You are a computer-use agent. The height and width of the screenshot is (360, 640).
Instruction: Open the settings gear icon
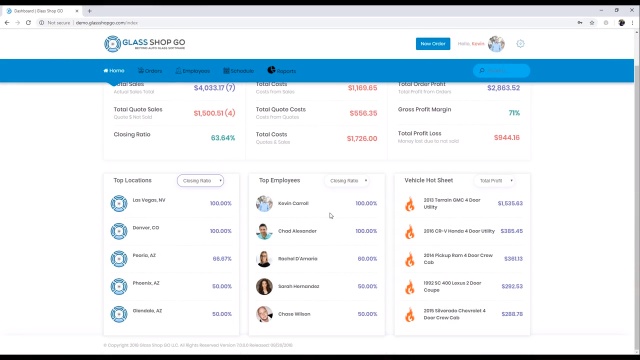(520, 44)
